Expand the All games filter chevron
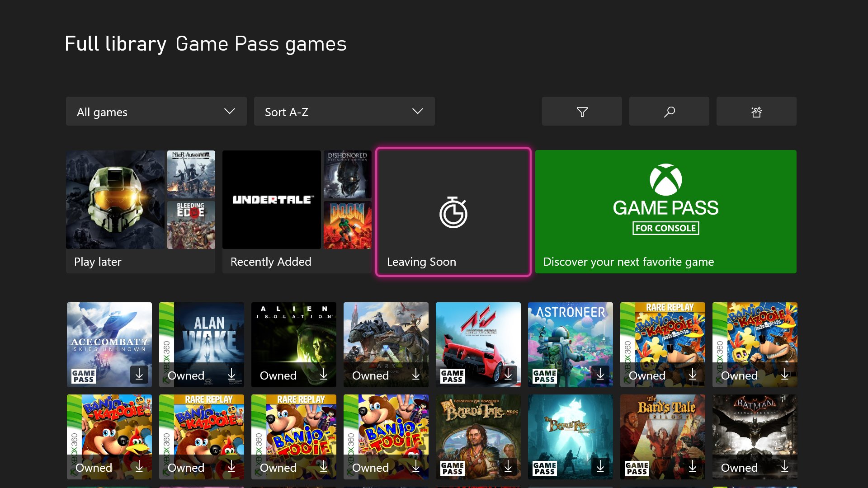The height and width of the screenshot is (488, 868). pos(231,111)
